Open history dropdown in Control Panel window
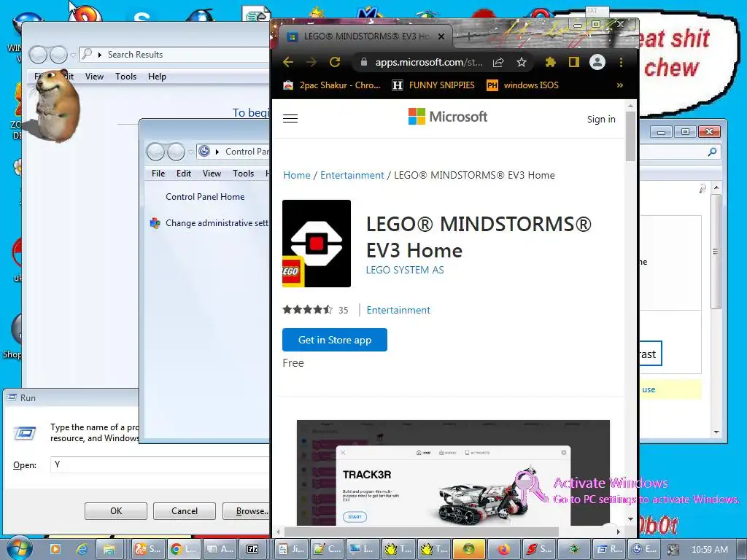The height and width of the screenshot is (560, 747). (x=190, y=152)
